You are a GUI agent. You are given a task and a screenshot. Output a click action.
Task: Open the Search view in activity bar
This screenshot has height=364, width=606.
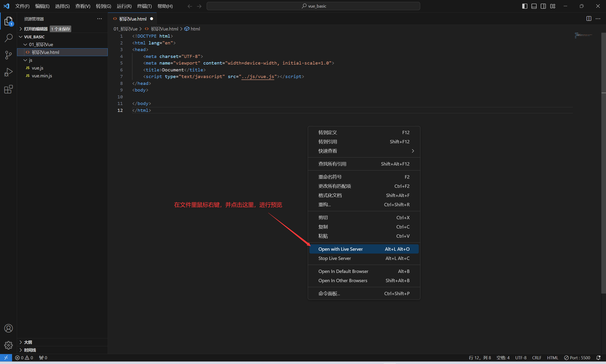pos(8,38)
